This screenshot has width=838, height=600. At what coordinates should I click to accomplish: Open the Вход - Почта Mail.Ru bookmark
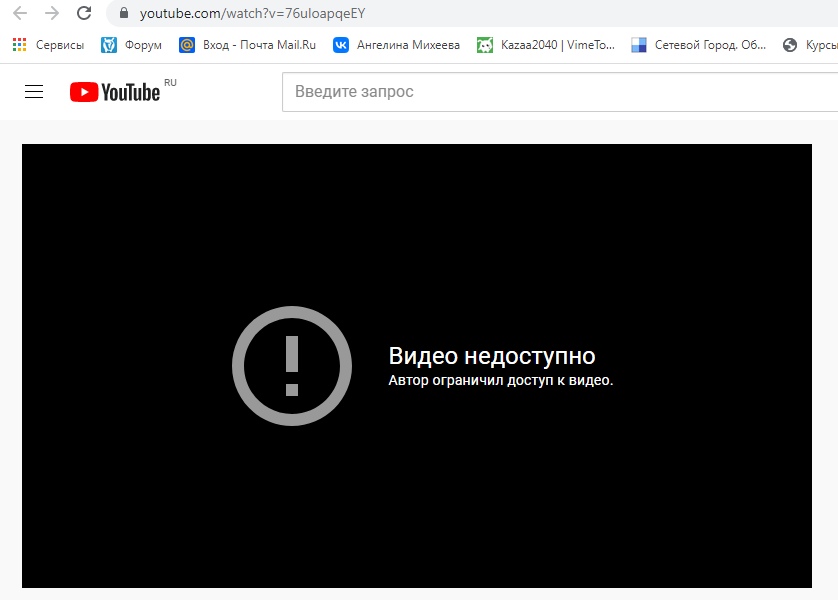pos(247,45)
